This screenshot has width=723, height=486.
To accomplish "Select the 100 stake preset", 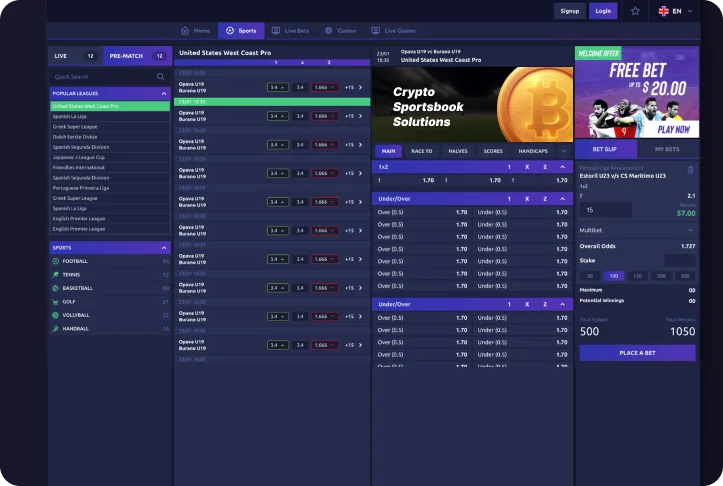I will [x=614, y=276].
